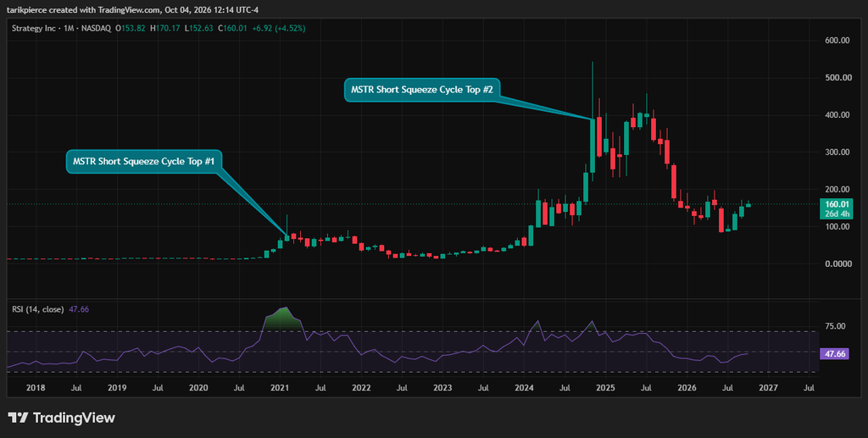Viewport: 868px width, 438px height.
Task: Click the 2027 time axis label
Action: click(x=768, y=388)
